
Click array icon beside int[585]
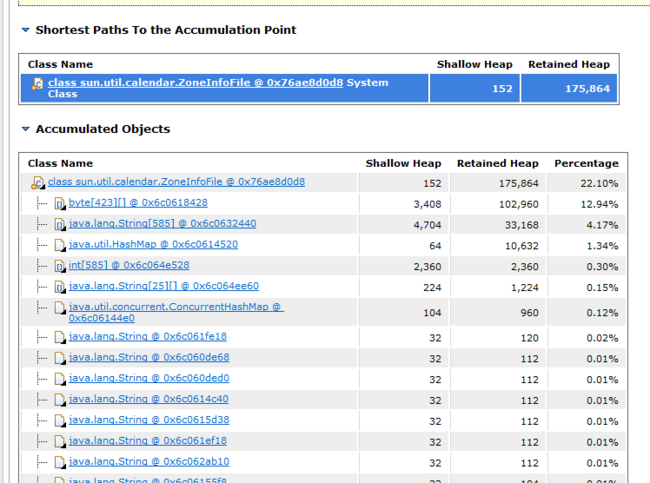point(60,266)
